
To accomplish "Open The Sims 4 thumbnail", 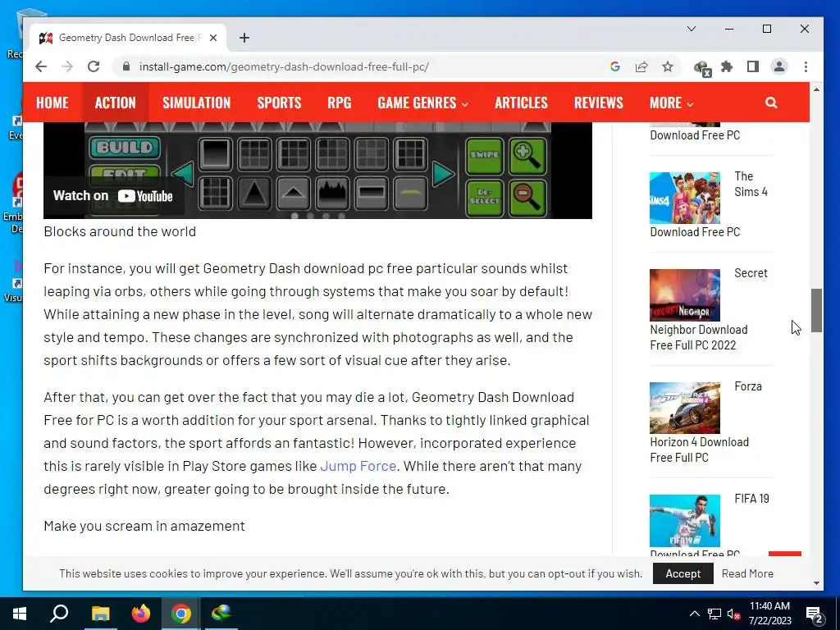I will [685, 198].
